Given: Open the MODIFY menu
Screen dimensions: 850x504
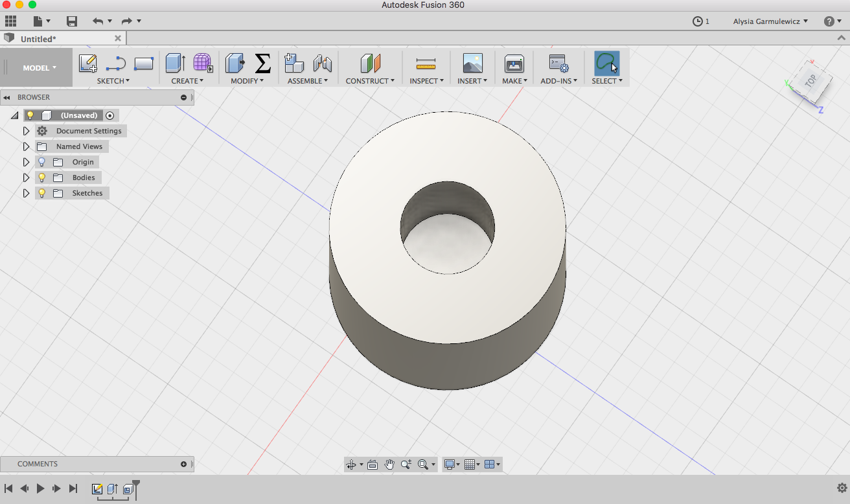Looking at the screenshot, I should (x=247, y=81).
